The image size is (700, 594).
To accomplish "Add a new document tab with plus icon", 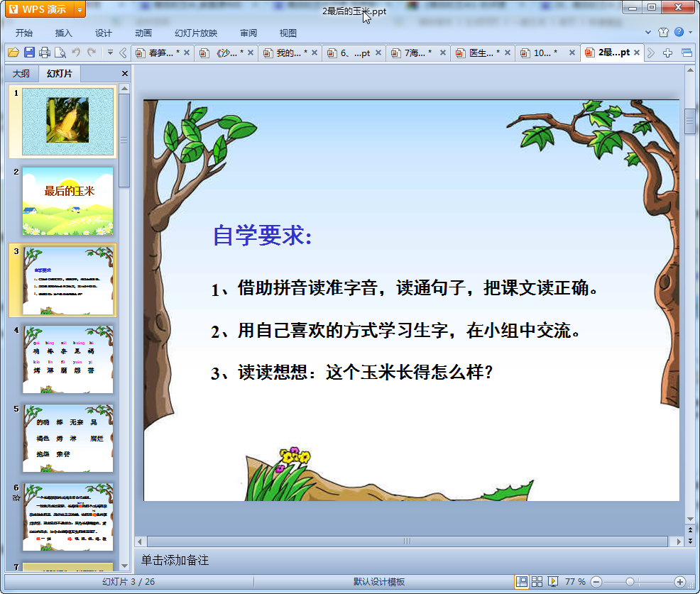I will click(667, 53).
